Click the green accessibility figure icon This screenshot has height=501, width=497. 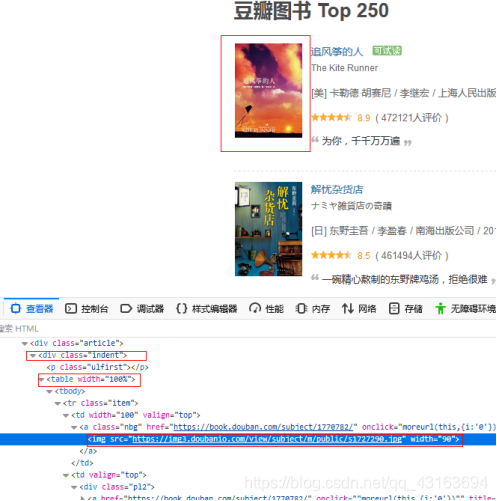pyautogui.click(x=440, y=308)
